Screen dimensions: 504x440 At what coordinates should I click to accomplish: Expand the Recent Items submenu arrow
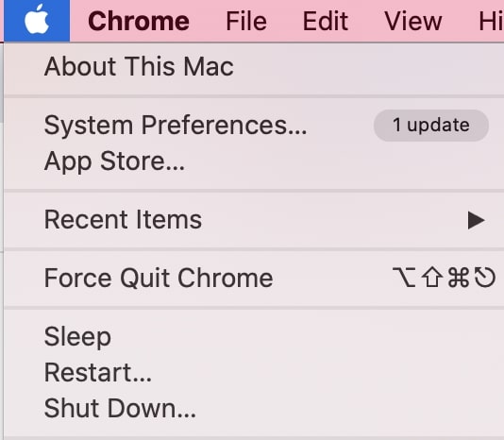point(477,220)
